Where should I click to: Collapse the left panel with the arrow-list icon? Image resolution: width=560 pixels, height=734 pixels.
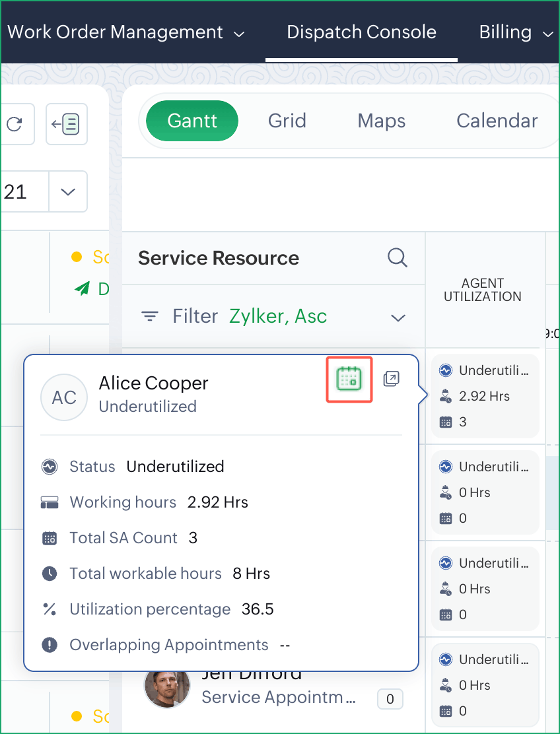click(x=66, y=123)
